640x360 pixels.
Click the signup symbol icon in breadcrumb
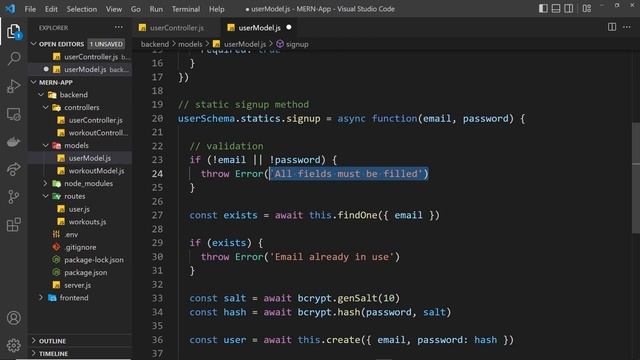(x=280, y=44)
